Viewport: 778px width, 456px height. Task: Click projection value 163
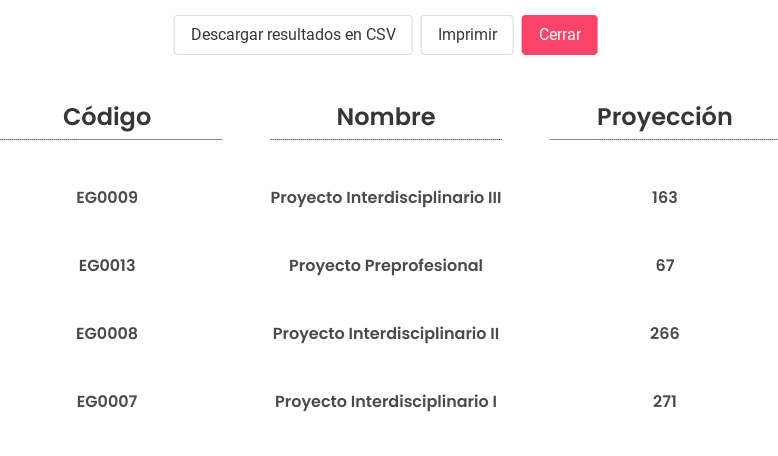pos(664,197)
